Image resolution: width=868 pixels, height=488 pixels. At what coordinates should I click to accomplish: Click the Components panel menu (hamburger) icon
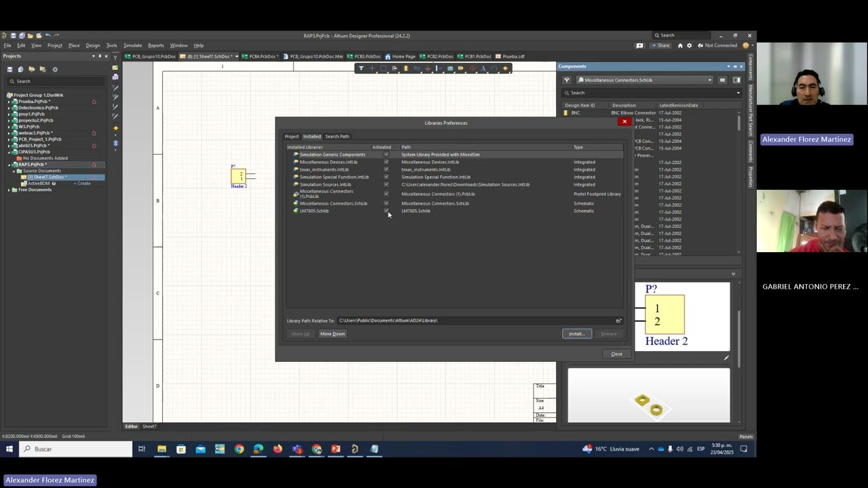point(722,80)
